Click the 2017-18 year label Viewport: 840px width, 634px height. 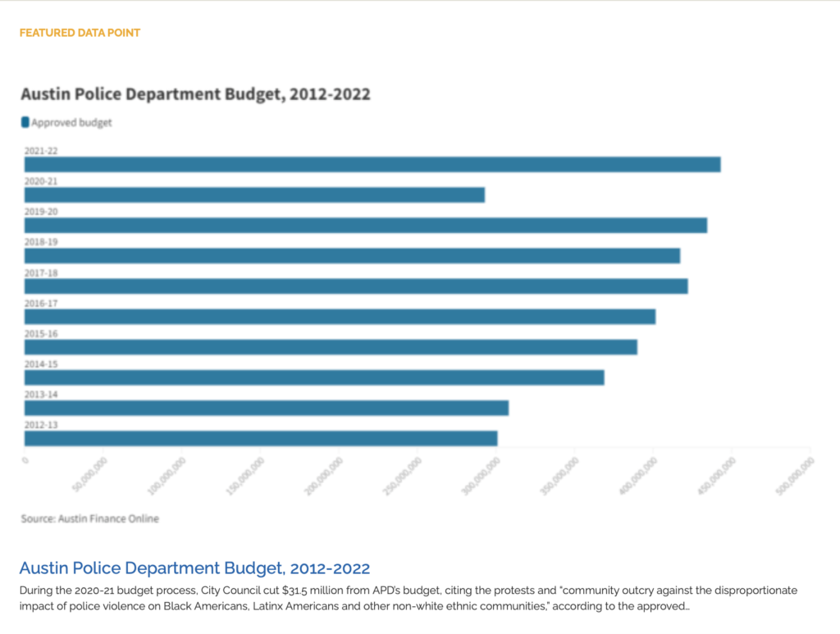pyautogui.click(x=41, y=272)
